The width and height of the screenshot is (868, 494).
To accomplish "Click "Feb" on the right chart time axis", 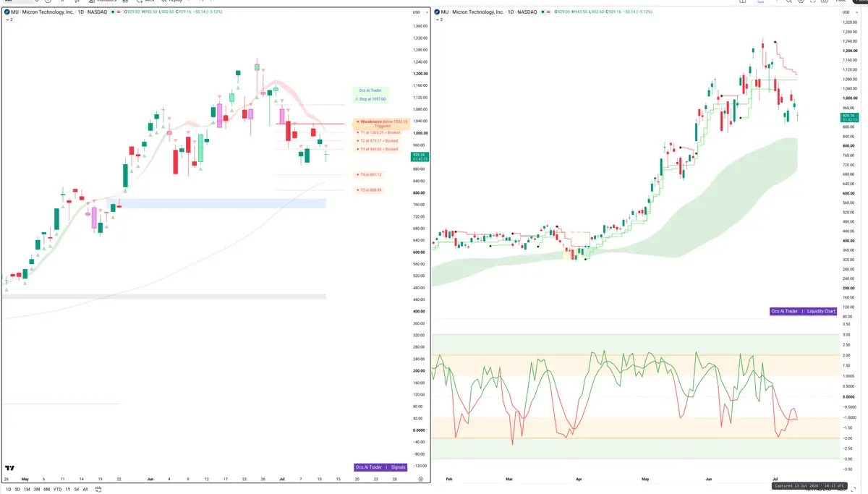I will [449, 479].
